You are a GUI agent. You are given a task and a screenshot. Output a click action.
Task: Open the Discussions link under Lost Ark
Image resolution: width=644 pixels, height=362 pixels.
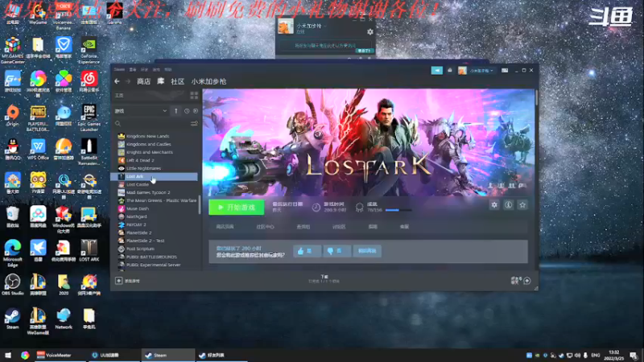coord(339,227)
